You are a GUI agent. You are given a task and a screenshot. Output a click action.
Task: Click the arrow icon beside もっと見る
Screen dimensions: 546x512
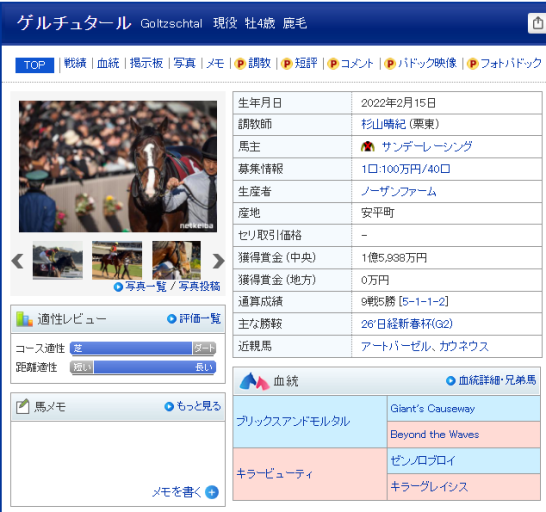(x=169, y=406)
